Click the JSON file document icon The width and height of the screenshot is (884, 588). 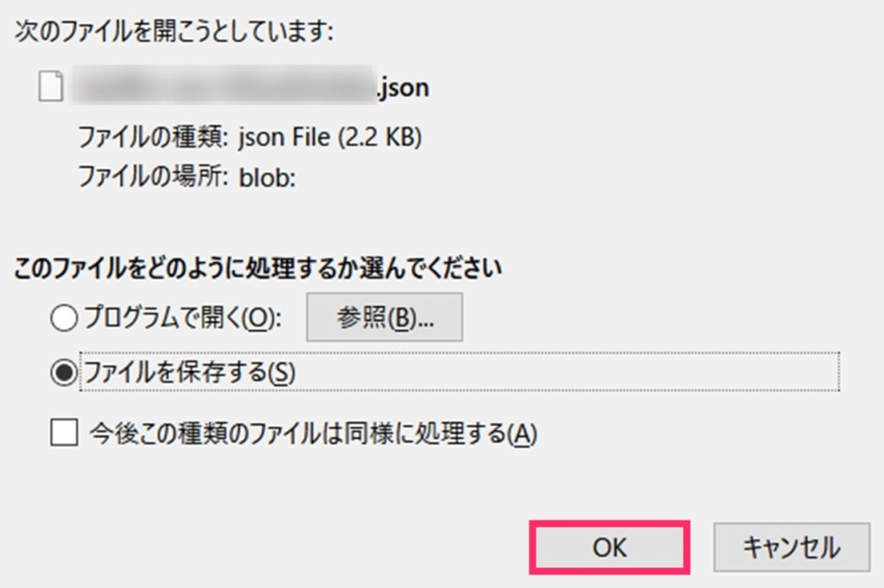pyautogui.click(x=51, y=86)
